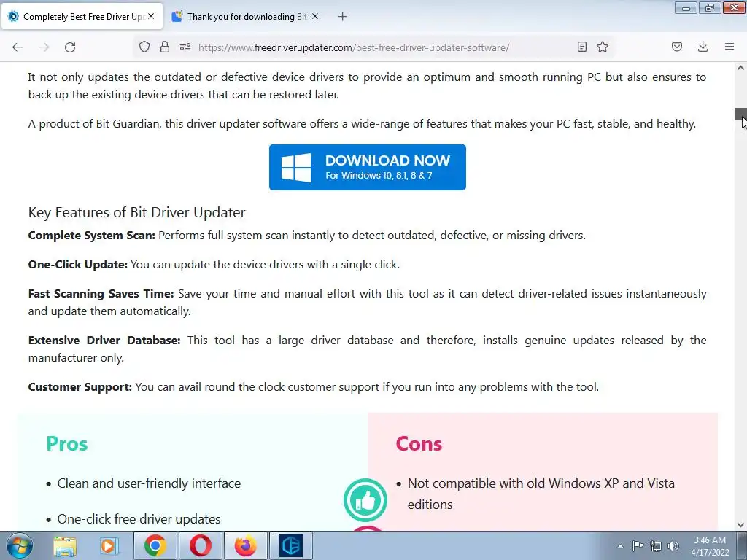Reload the current page

pyautogui.click(x=70, y=47)
